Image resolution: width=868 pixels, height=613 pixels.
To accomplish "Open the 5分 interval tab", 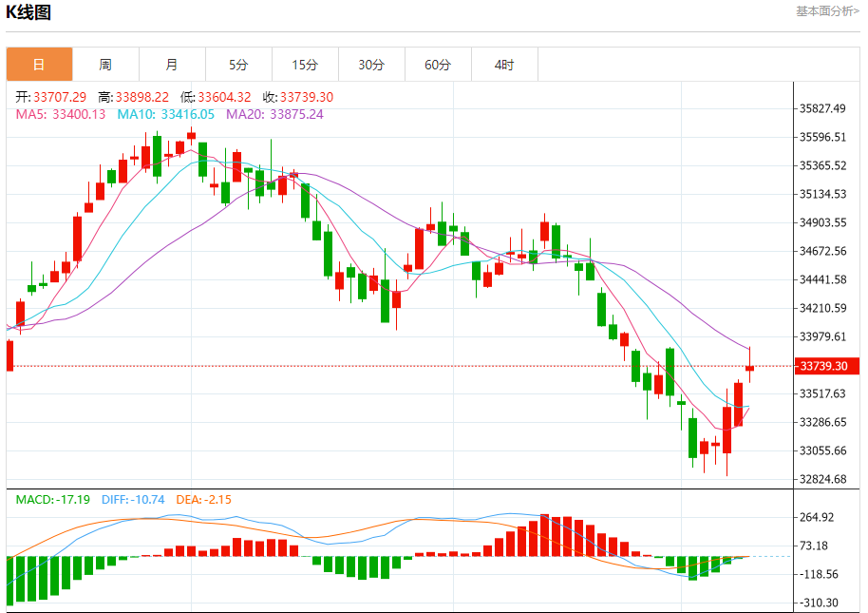I will [x=238, y=65].
